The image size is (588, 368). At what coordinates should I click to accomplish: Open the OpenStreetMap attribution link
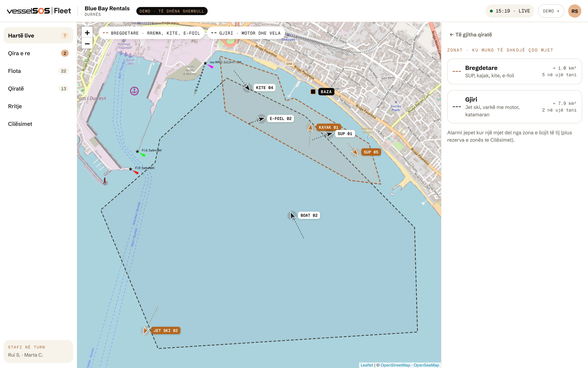395,365
